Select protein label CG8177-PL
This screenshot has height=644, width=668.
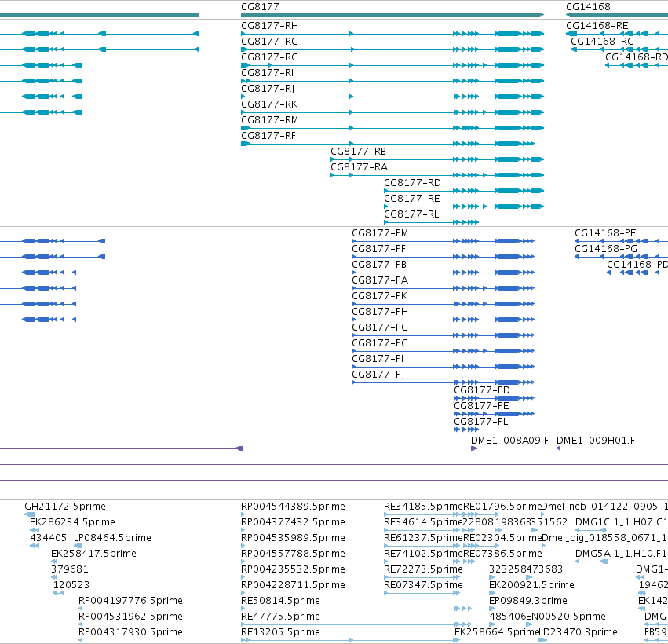tap(481, 423)
